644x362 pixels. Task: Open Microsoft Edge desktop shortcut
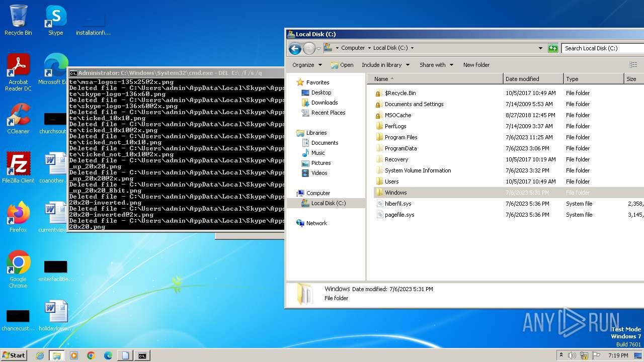coord(53,69)
